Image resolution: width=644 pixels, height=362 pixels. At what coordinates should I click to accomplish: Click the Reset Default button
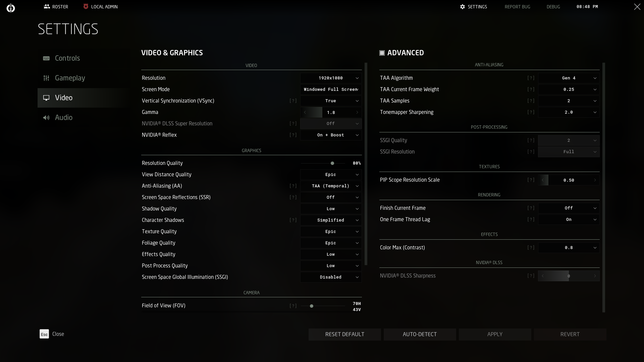(344, 334)
